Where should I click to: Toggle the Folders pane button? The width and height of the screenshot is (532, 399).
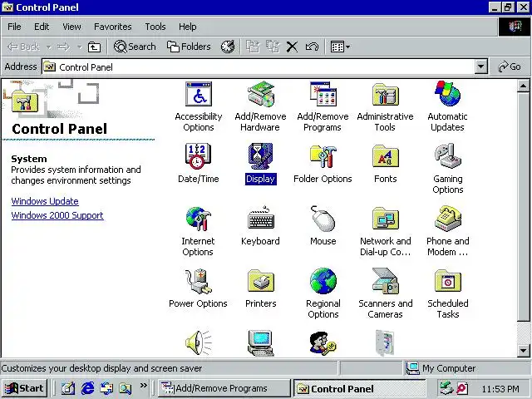click(x=189, y=47)
